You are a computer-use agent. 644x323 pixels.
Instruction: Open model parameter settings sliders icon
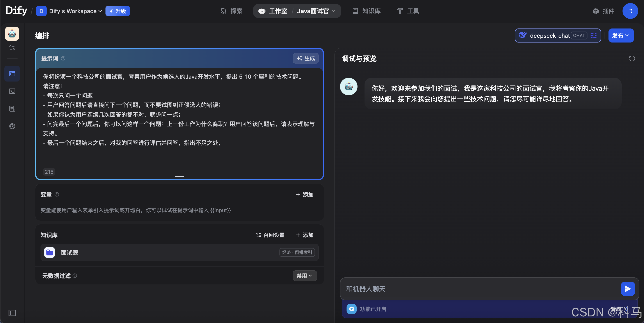click(x=594, y=35)
